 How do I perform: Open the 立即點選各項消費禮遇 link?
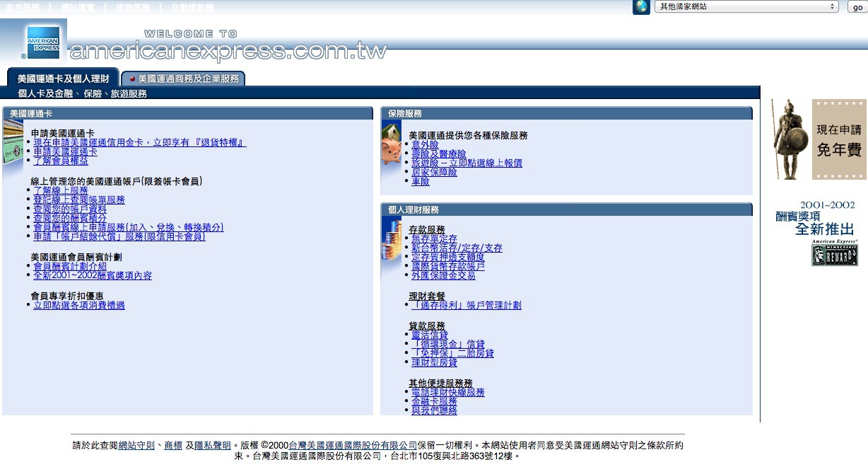click(79, 305)
